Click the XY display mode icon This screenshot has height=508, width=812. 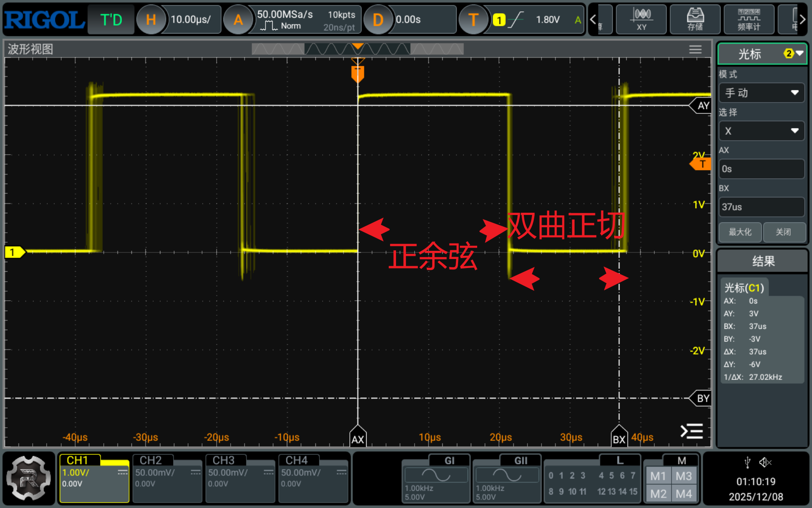[641, 20]
